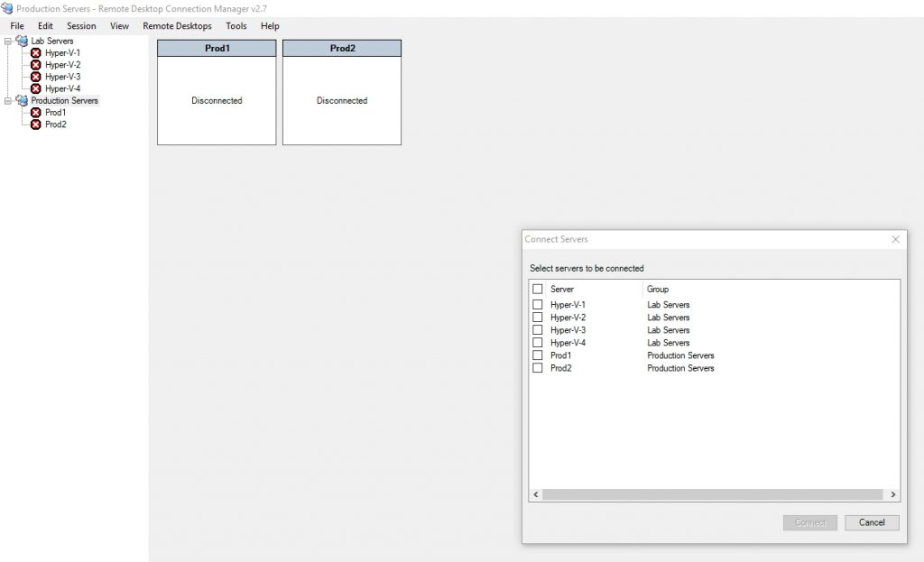Click the Prod2 name in dialog list
The width and height of the screenshot is (924, 562).
tap(560, 368)
